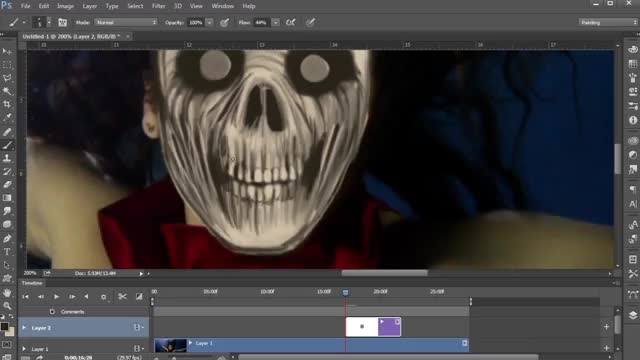The width and height of the screenshot is (640, 360).
Task: Open the Edit menu
Action: 44,6
